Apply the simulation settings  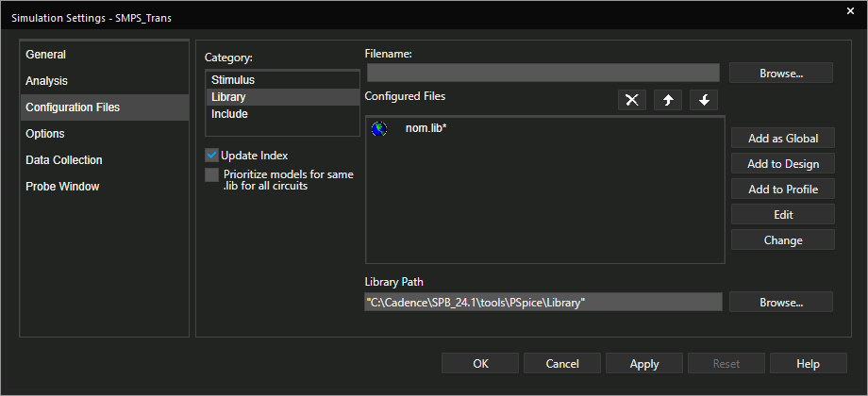click(x=643, y=363)
